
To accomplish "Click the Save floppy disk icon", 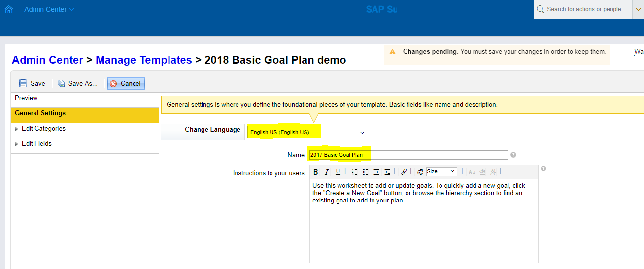I will [x=23, y=84].
